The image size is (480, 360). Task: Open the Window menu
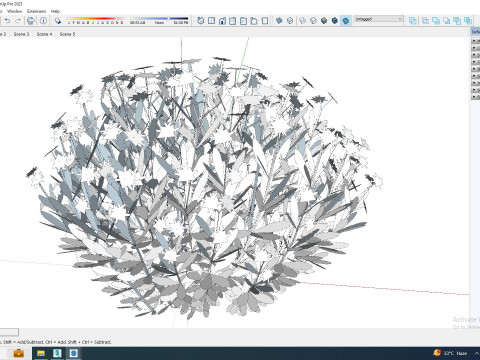pos(15,11)
